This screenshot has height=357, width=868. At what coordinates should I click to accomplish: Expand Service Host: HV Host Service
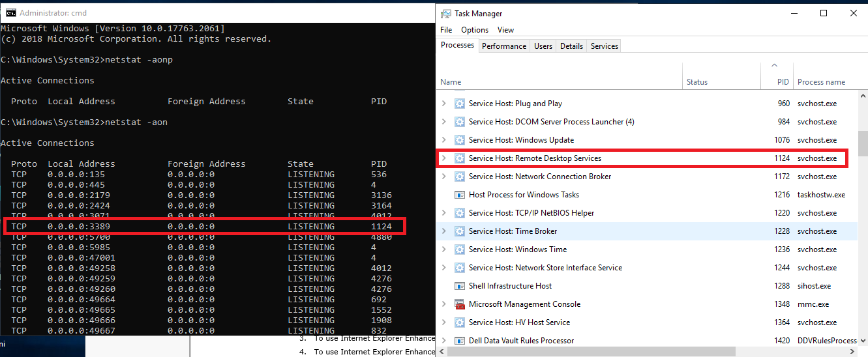click(444, 322)
